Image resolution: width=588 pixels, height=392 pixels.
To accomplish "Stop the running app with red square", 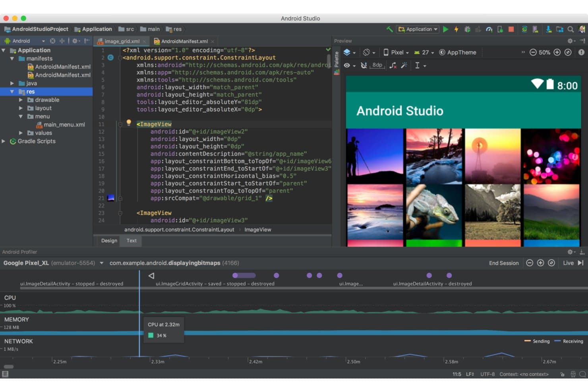I will pos(511,29).
